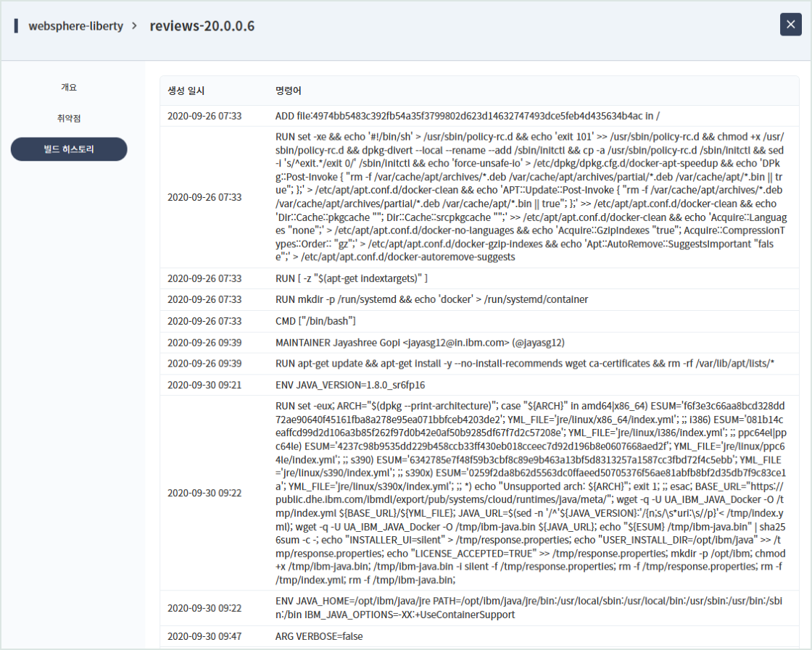Click the 명령어 column header

tap(288, 91)
